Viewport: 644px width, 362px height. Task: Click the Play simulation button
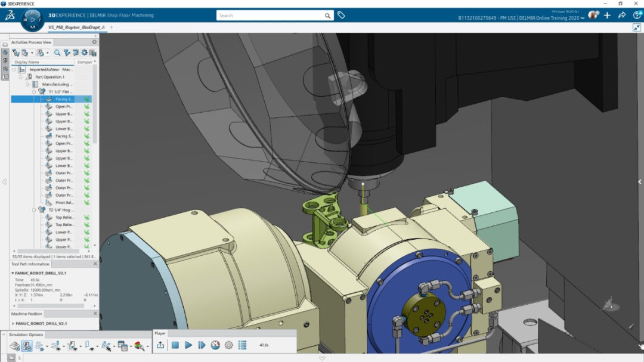point(188,345)
